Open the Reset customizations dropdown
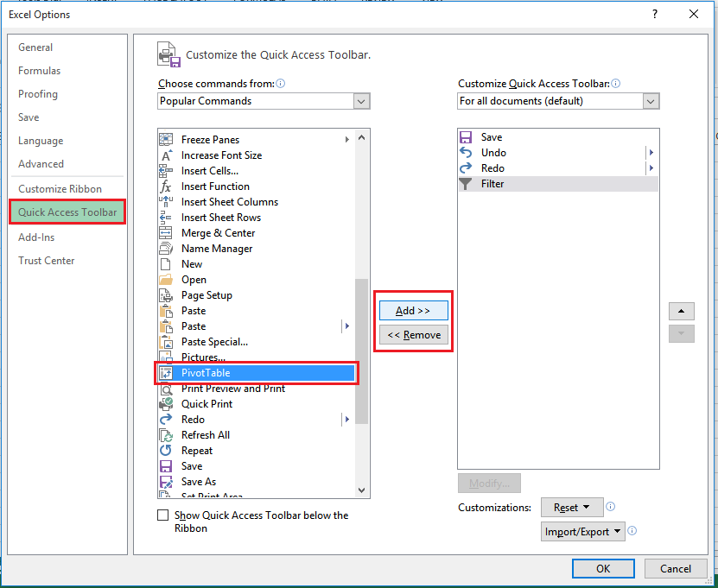Screen dimensions: 718x588 pyautogui.click(x=572, y=508)
